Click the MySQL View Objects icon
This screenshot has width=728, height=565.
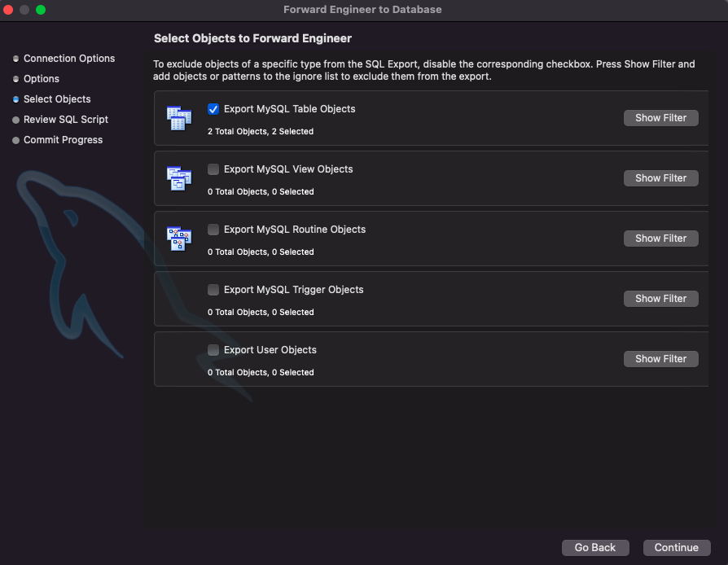pos(179,178)
